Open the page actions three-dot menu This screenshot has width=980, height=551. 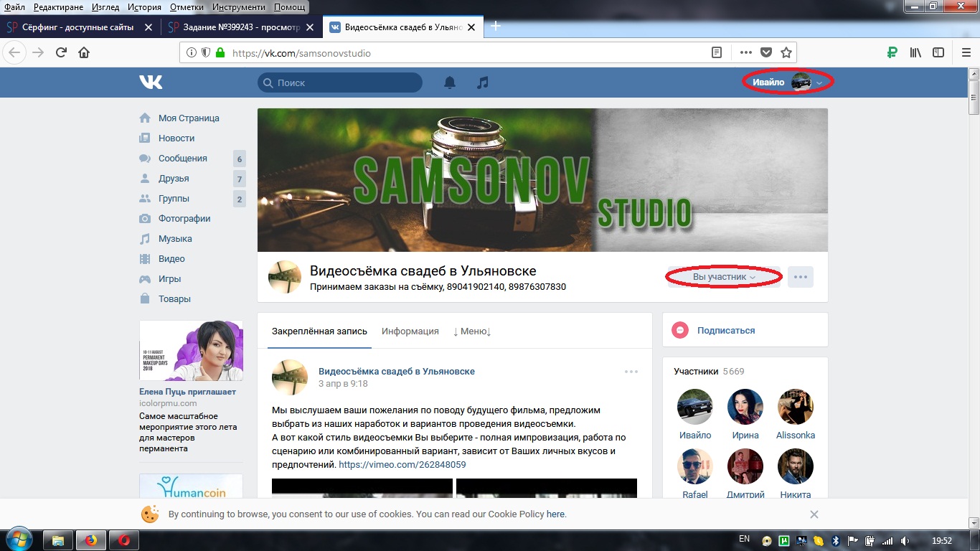click(x=746, y=52)
